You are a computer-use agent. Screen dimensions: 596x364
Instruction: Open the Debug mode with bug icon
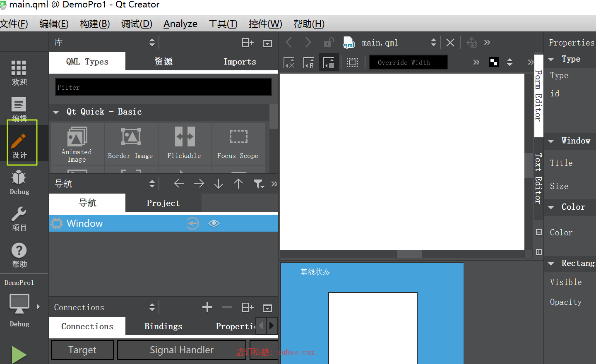(x=19, y=182)
